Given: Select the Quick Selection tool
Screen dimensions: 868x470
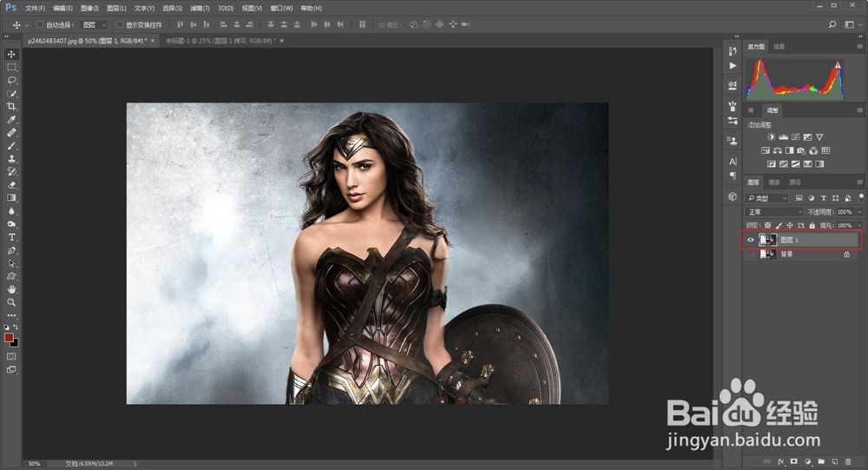Looking at the screenshot, I should (11, 93).
